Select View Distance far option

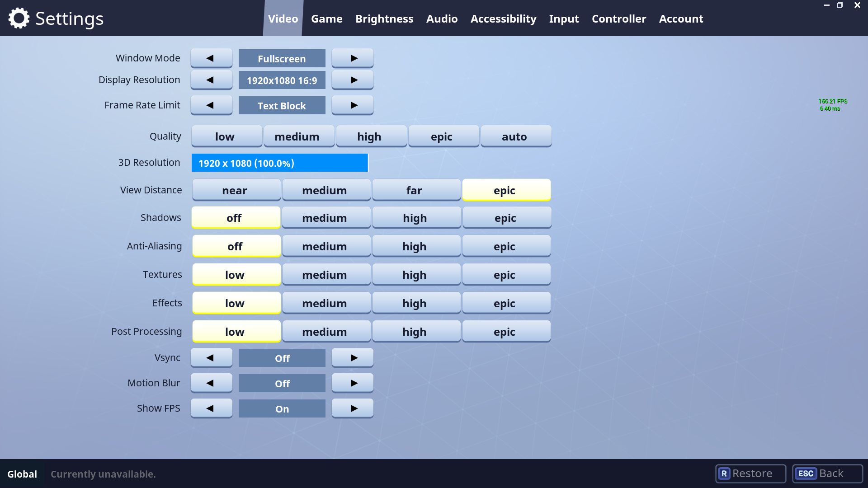(x=416, y=190)
